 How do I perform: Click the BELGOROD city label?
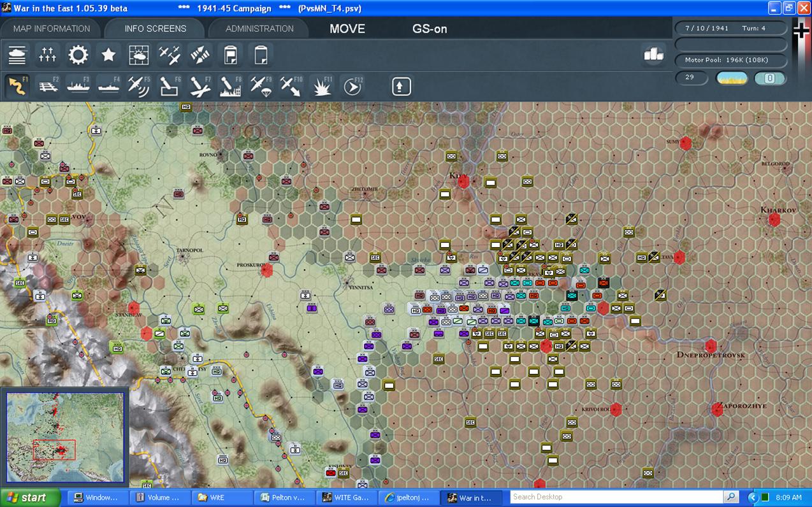pos(776,164)
